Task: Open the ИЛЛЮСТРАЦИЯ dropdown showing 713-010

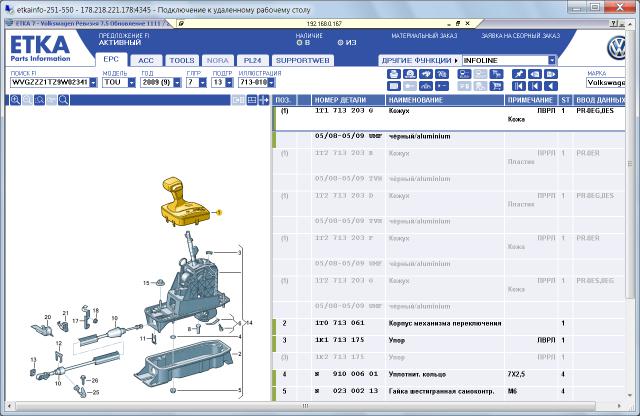Action: [271, 82]
